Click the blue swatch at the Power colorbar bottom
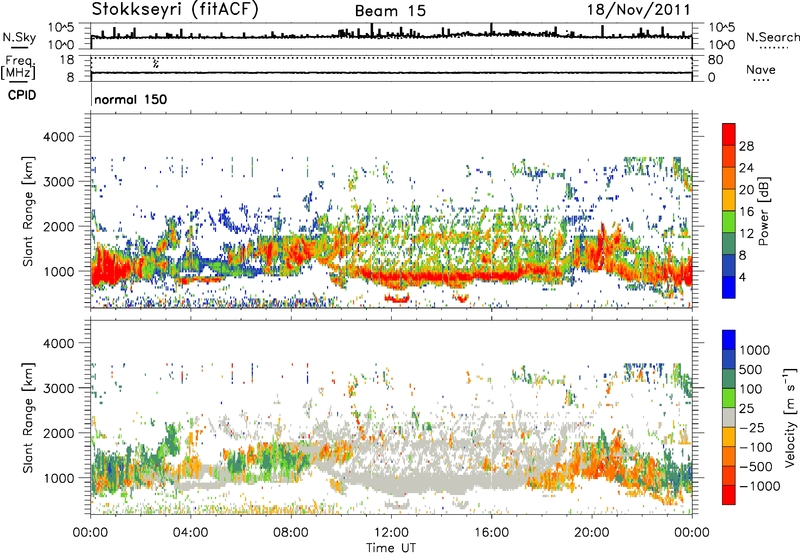 729,287
